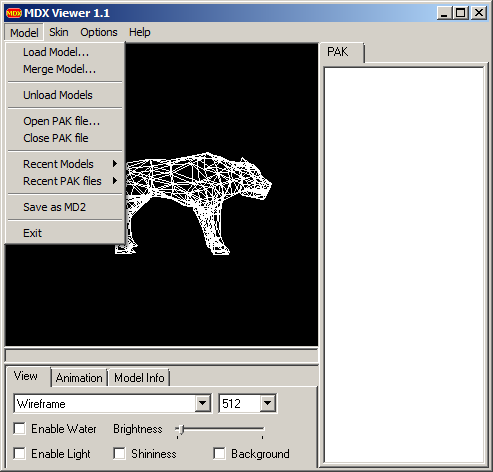
Task: Click the MDX application icon in title bar
Action: click(14, 13)
